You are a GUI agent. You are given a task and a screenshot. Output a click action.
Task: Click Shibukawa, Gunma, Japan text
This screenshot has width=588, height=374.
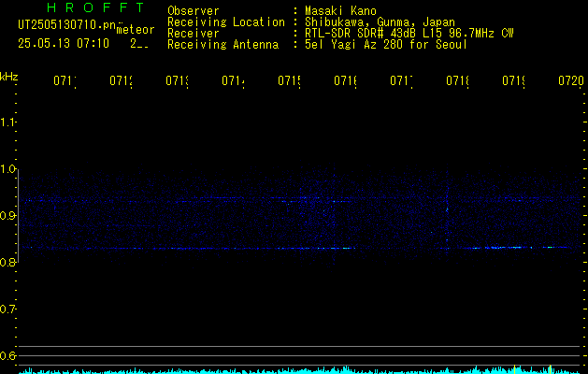click(380, 22)
